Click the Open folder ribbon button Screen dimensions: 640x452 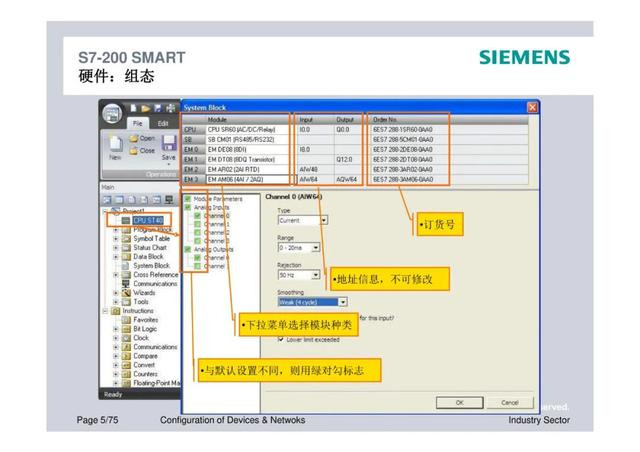[142, 138]
